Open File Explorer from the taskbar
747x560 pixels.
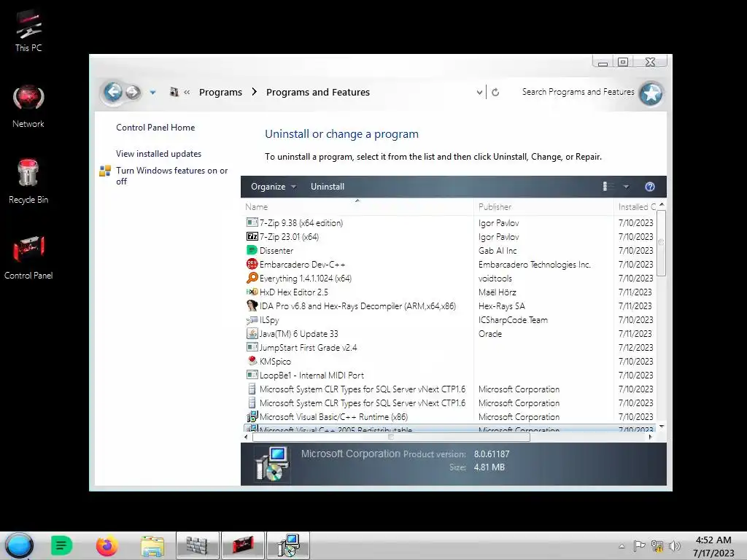coord(152,545)
